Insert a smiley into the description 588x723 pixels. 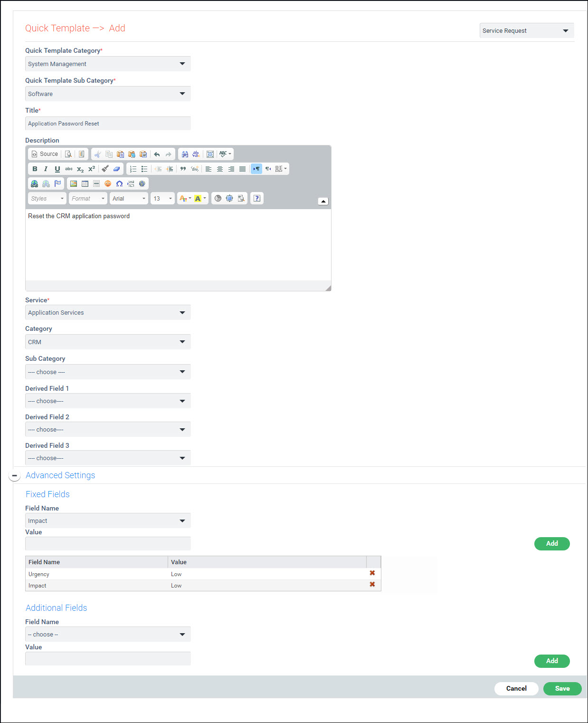pos(107,183)
